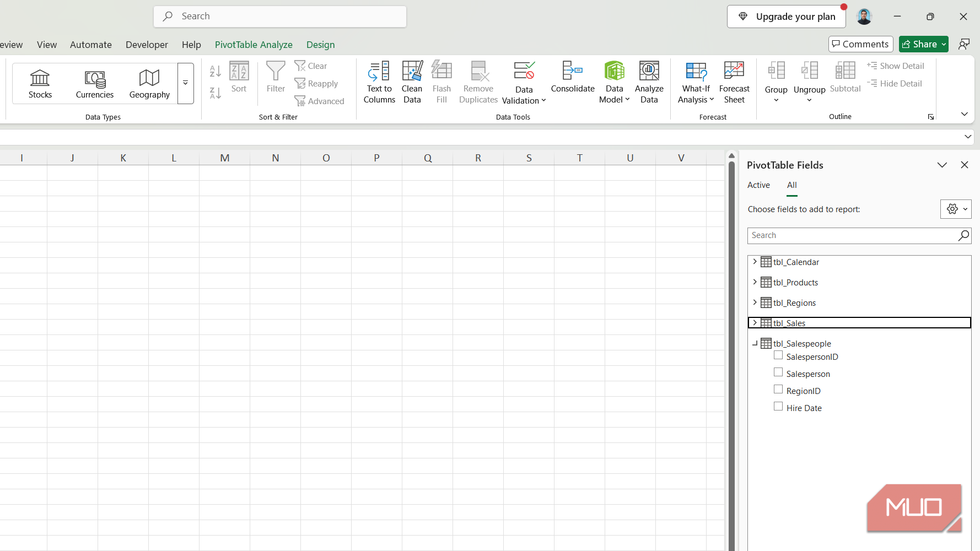Image resolution: width=980 pixels, height=551 pixels.
Task: Open the Help tab
Action: [x=191, y=45]
